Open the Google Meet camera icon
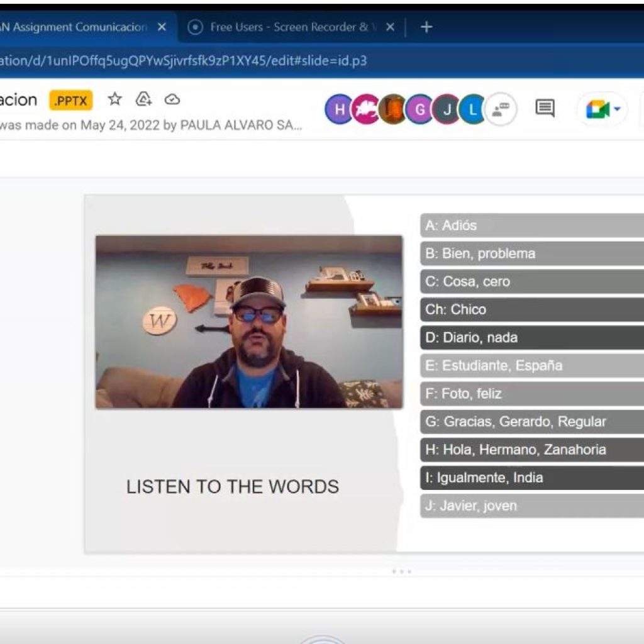644x644 pixels. [x=597, y=109]
